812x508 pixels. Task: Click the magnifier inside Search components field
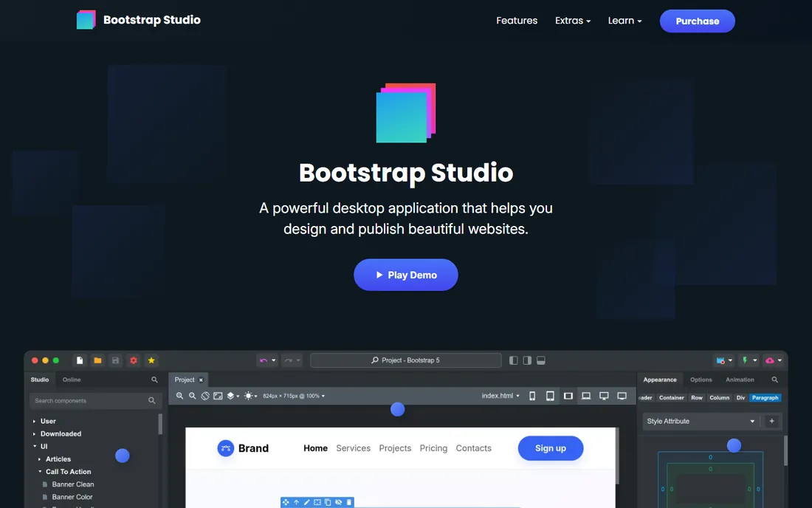click(x=152, y=400)
